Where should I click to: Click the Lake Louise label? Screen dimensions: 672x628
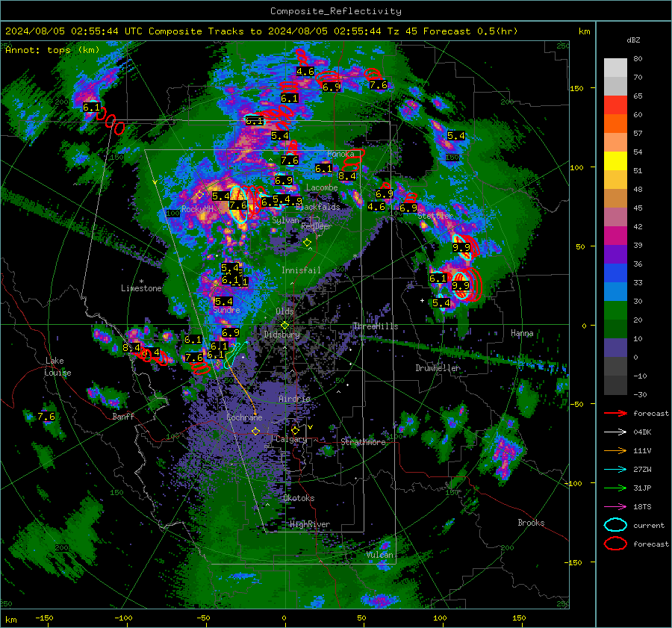[57, 367]
